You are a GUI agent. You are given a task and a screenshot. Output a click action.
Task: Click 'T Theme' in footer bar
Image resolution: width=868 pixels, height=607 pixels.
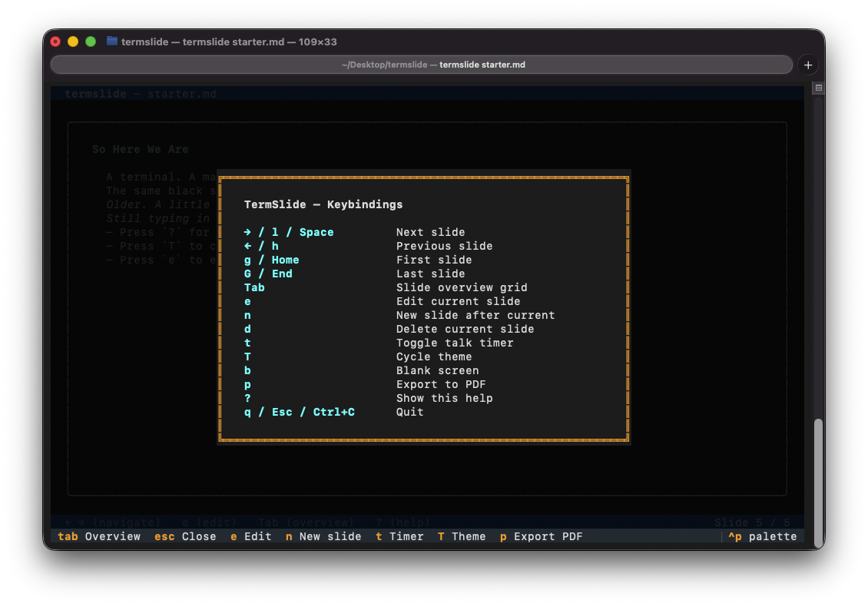point(461,536)
